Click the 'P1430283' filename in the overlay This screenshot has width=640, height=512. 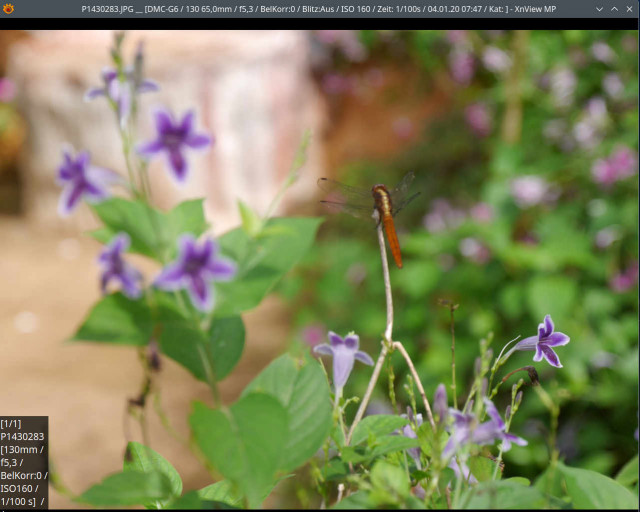click(x=22, y=436)
